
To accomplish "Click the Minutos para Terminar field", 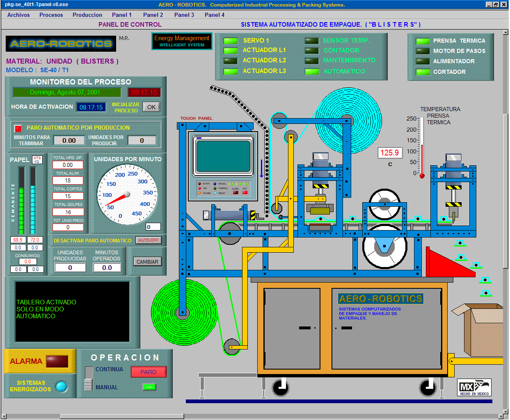I will (x=69, y=140).
